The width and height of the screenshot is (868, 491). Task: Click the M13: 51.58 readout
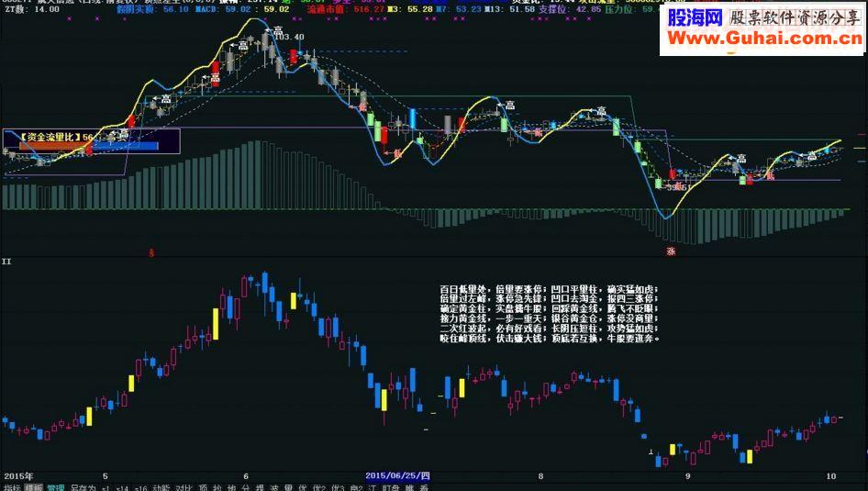509,9
